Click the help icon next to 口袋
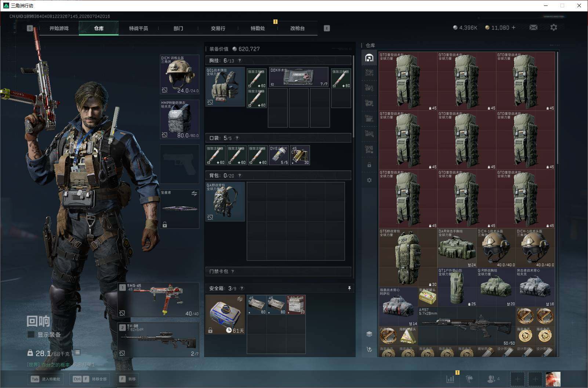 (x=237, y=138)
